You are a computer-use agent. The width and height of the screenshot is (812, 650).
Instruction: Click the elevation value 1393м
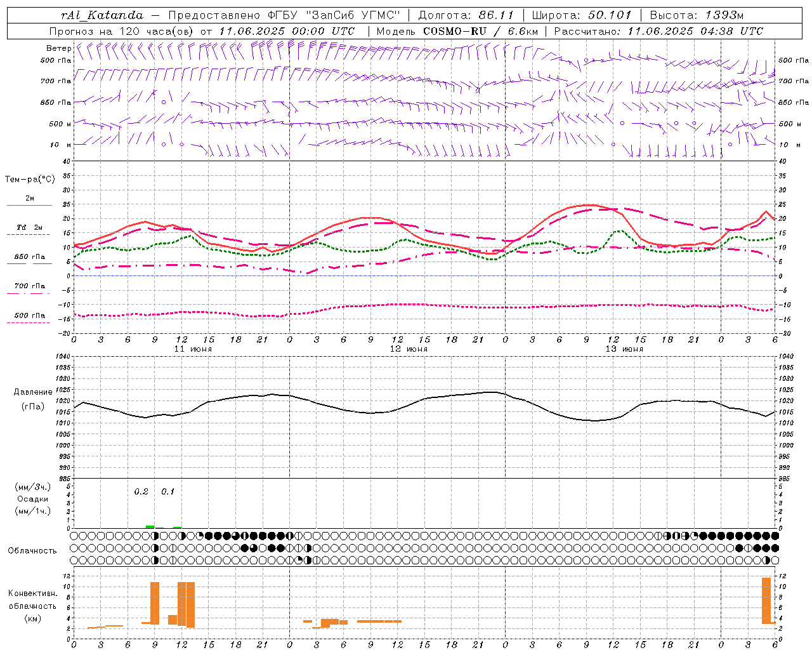pos(724,15)
